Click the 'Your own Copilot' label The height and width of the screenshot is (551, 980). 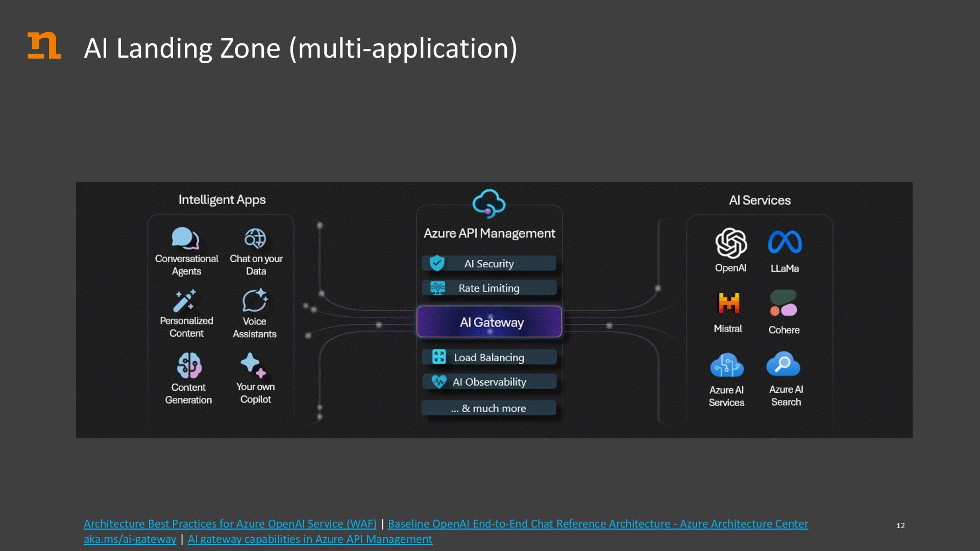point(256,393)
